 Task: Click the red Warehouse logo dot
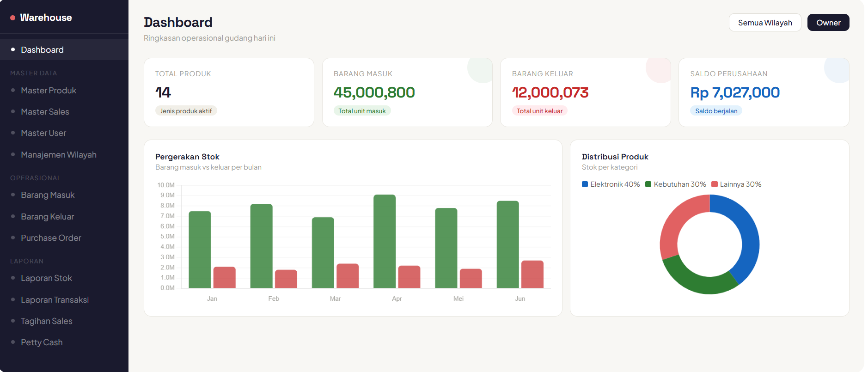pos(13,18)
